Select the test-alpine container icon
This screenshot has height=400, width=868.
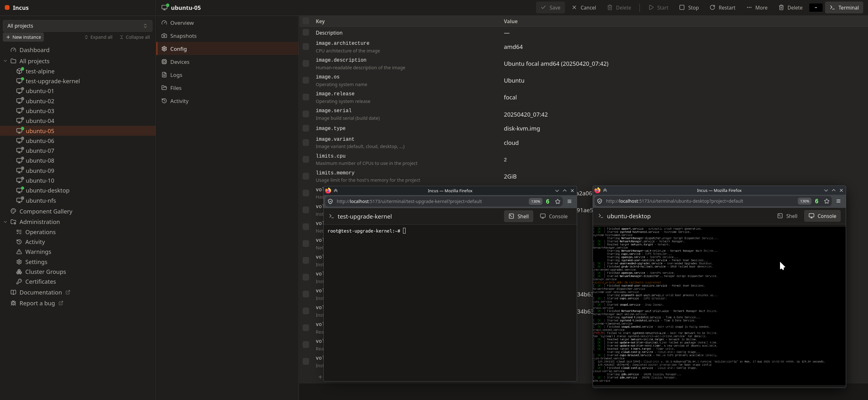20,71
